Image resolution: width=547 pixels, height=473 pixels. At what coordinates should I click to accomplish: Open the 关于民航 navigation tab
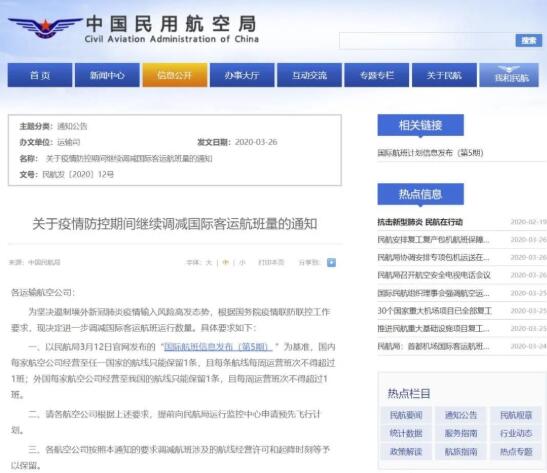444,75
